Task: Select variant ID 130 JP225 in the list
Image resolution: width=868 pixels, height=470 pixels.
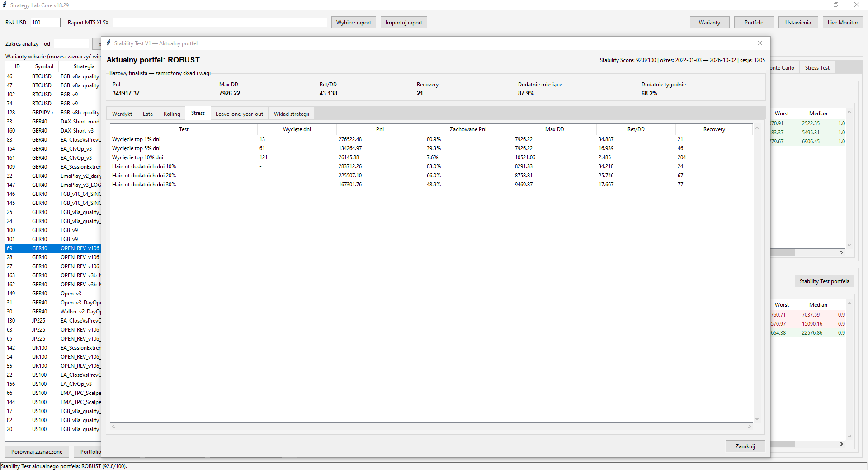Action: click(x=53, y=321)
